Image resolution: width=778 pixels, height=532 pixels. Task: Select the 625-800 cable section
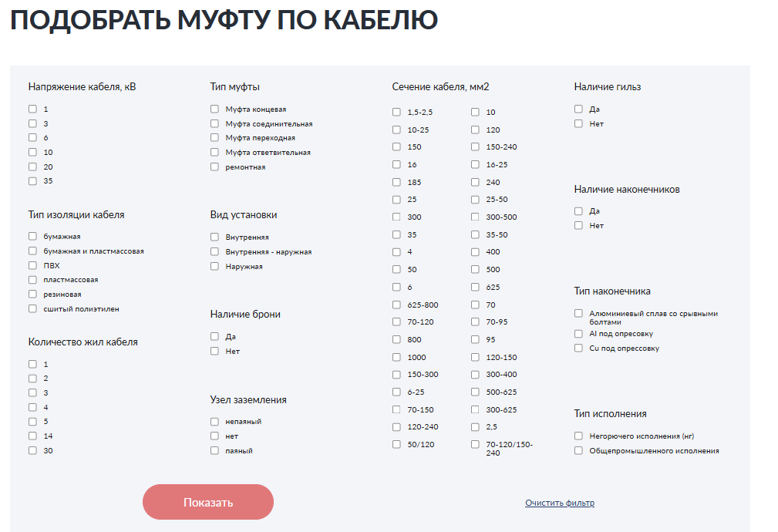click(396, 305)
